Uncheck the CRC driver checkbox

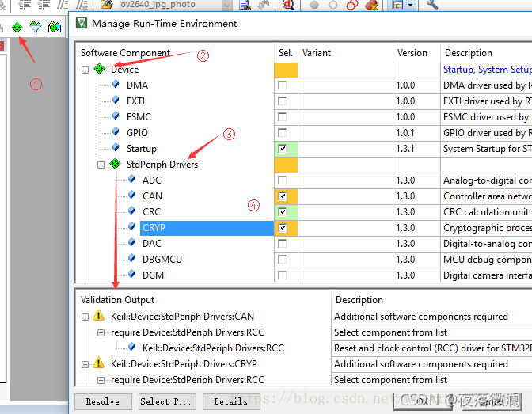point(283,212)
